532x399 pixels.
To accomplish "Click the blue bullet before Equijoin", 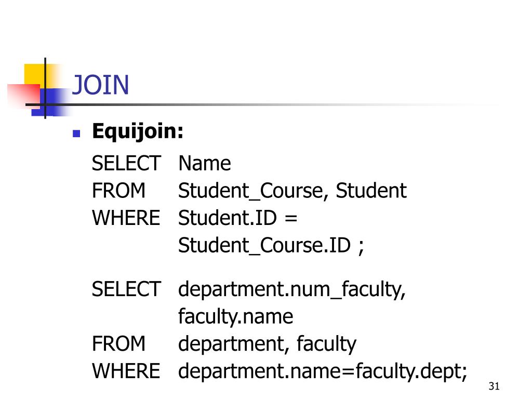I will [76, 134].
